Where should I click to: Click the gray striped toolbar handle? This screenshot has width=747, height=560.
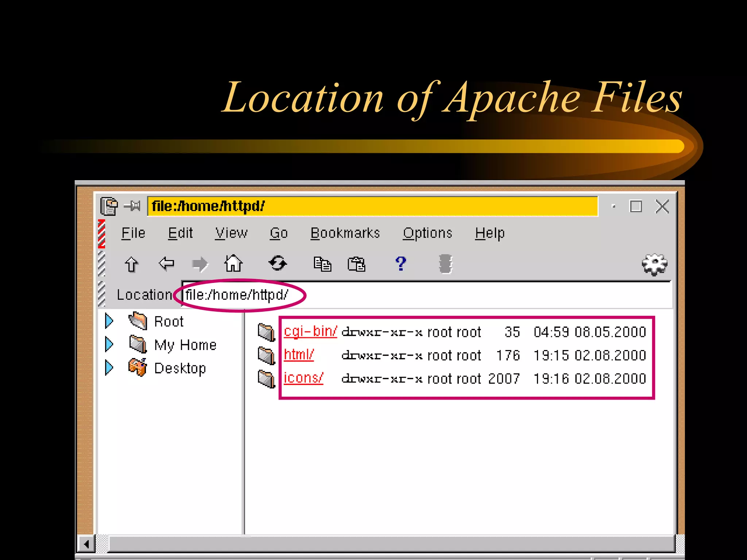point(102,263)
